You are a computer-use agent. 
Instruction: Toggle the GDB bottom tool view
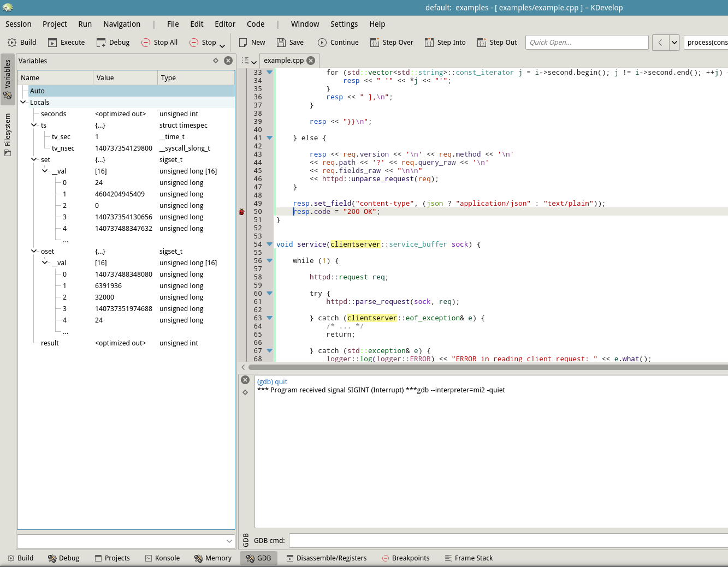pos(258,558)
